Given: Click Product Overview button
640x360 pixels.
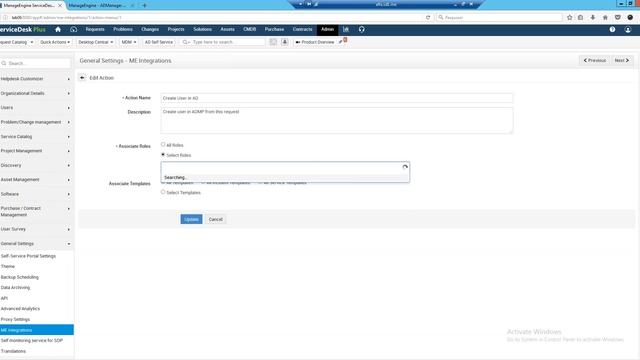Looking at the screenshot, I should click(315, 42).
